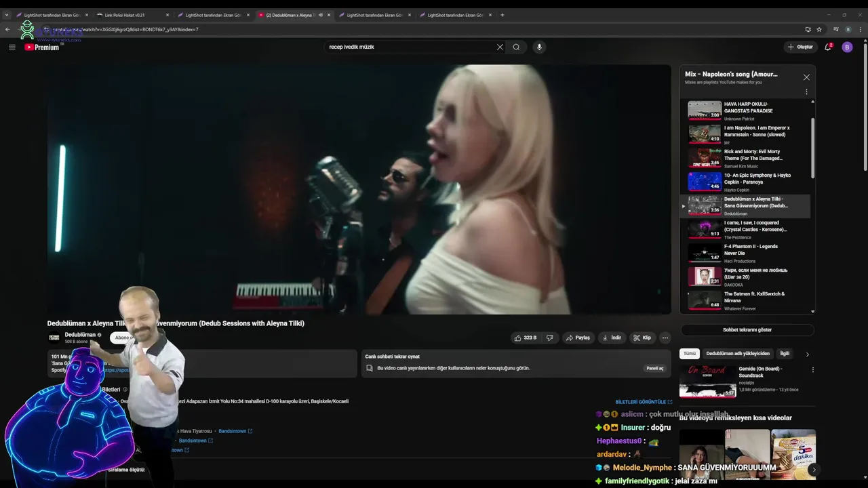Click the İndir download button
Viewport: 868px width, 488px height.
click(x=611, y=338)
